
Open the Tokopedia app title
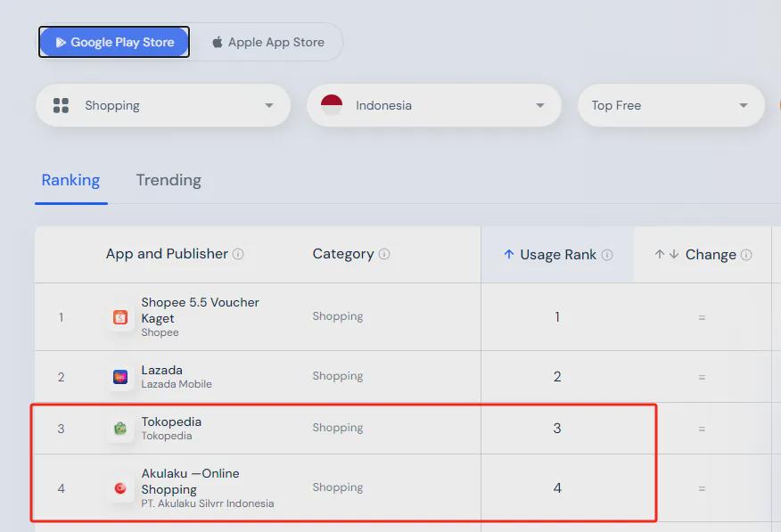pos(171,422)
